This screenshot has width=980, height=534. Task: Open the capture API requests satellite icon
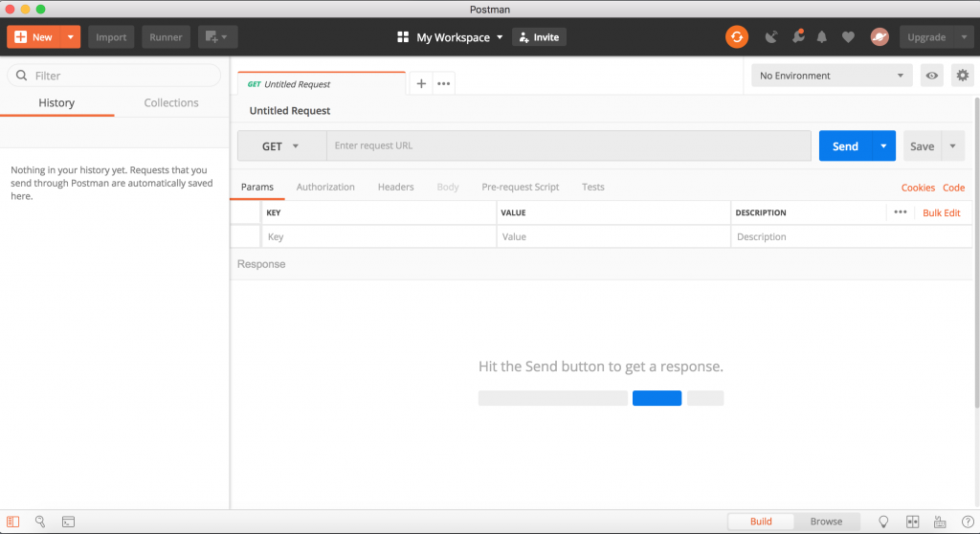(x=771, y=37)
